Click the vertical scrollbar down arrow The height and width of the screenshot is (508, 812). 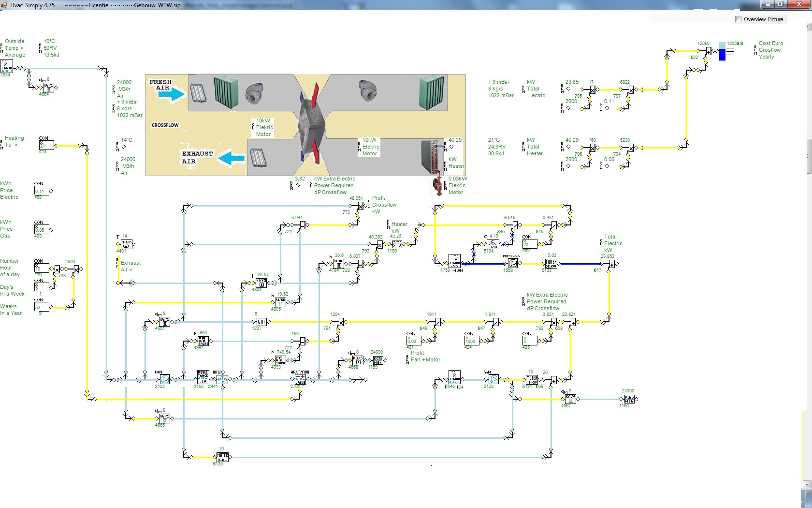click(806, 484)
